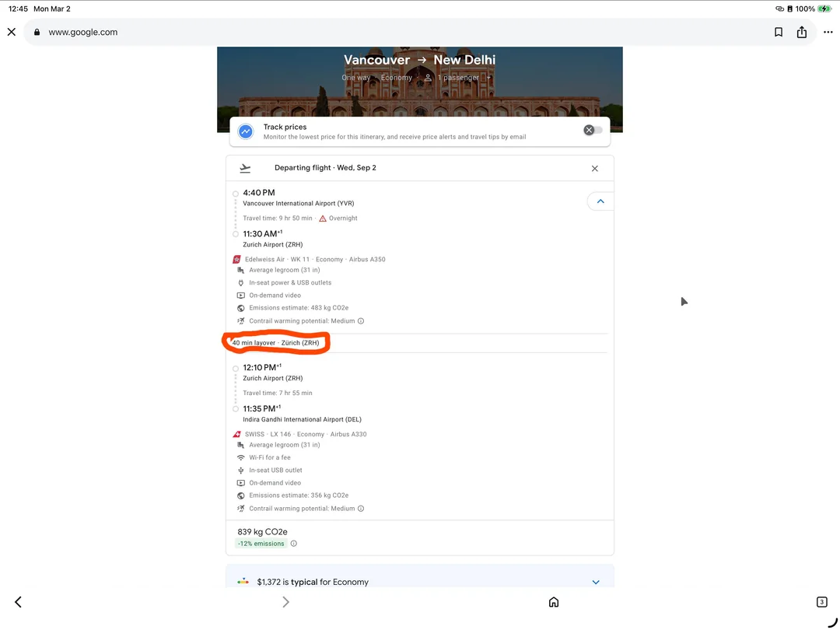Open the share sheet icon

(x=802, y=32)
